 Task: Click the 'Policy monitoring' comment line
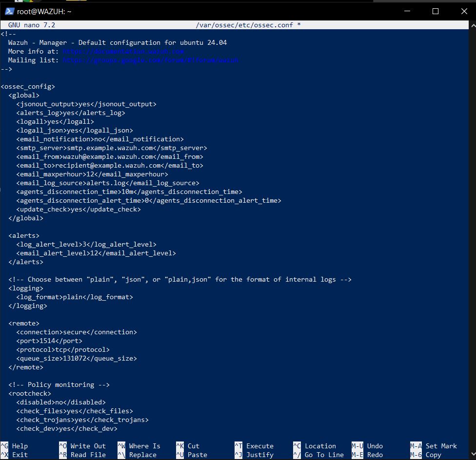click(59, 385)
